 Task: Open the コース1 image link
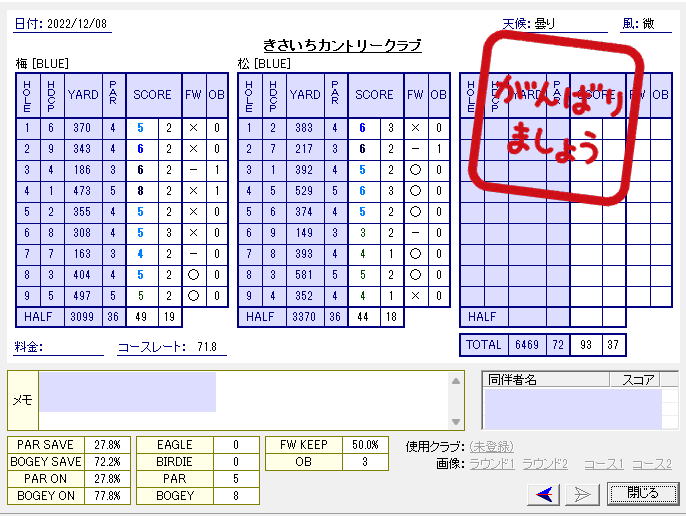[604, 464]
